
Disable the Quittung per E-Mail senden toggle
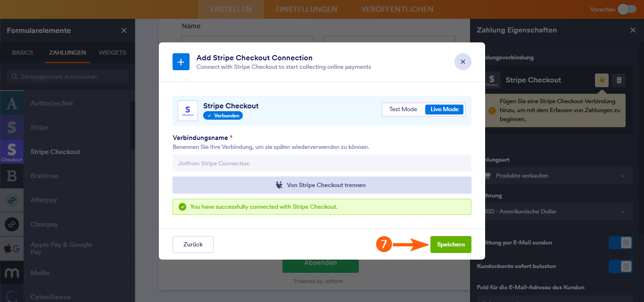[620, 242]
